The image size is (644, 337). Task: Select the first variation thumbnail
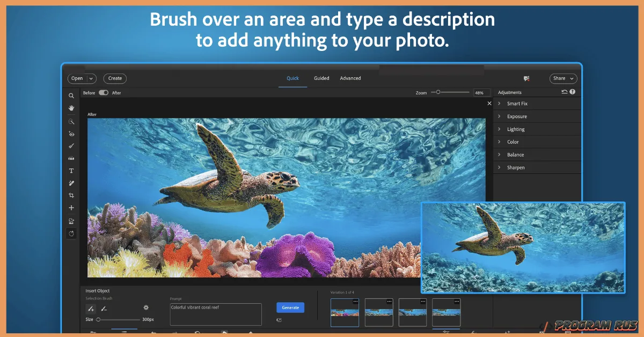pyautogui.click(x=344, y=312)
